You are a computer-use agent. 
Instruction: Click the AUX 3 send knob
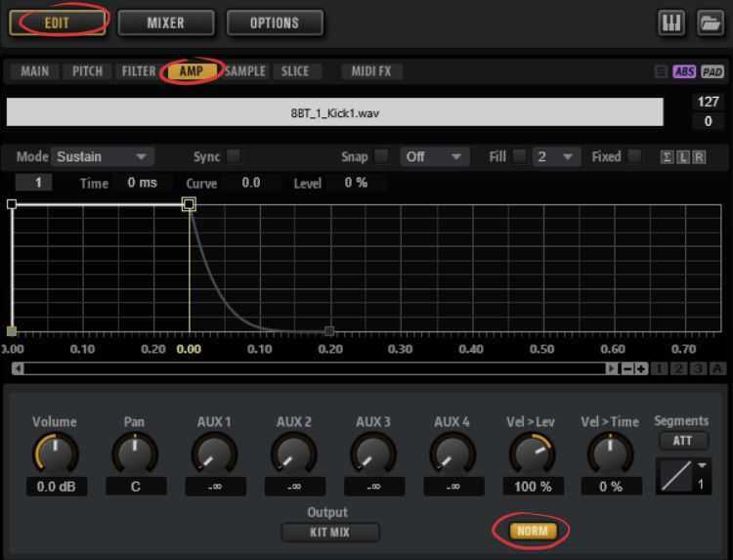point(373,452)
